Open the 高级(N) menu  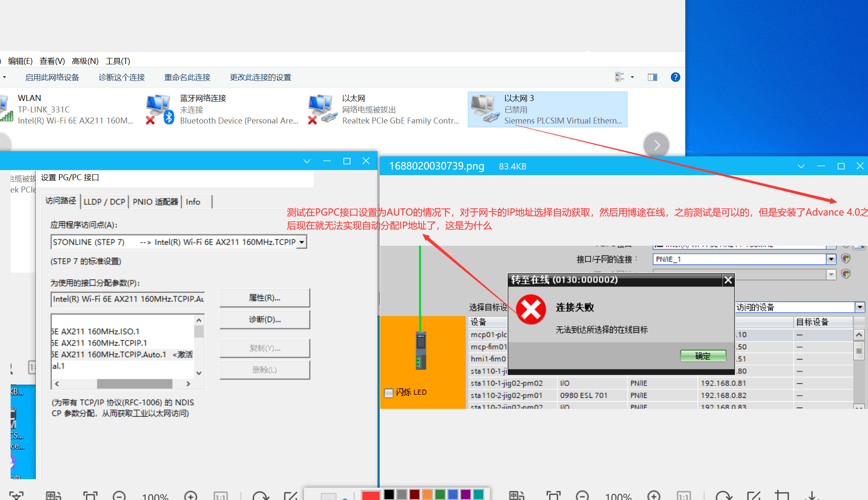85,61
